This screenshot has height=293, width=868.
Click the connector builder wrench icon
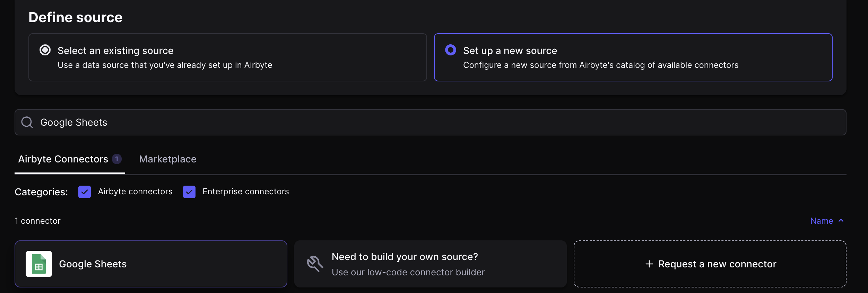(x=315, y=264)
